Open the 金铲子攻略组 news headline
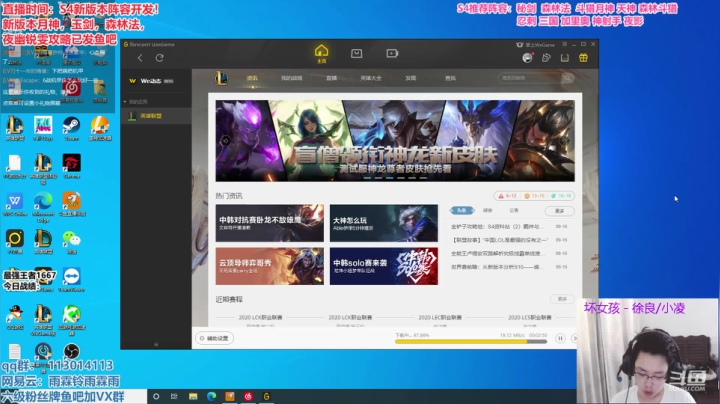Screen dimensions: 720x404 coord(497,226)
